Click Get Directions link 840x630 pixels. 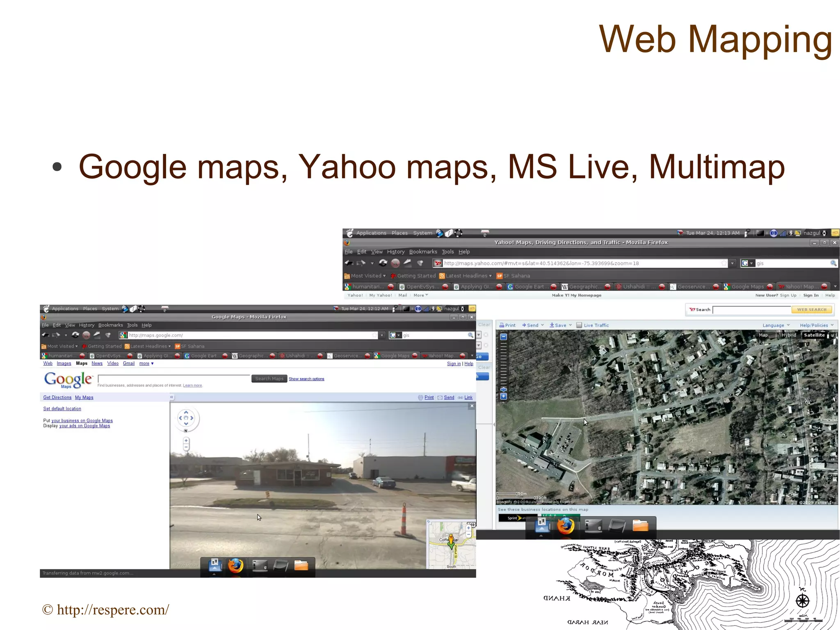coord(57,397)
